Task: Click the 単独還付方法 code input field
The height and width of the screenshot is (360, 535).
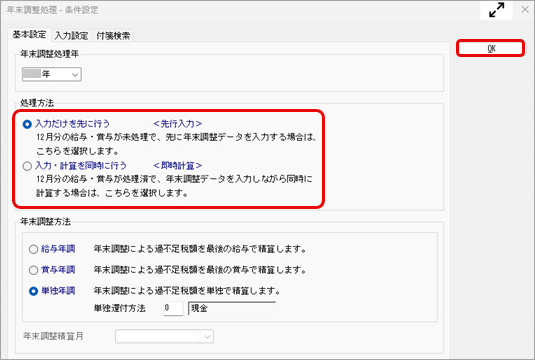Action: [173, 308]
